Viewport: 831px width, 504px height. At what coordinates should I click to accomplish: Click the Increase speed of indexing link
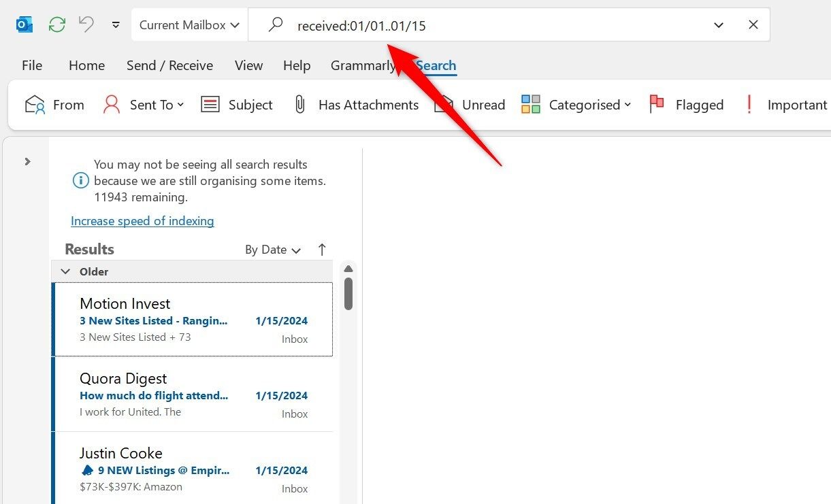pyautogui.click(x=142, y=220)
